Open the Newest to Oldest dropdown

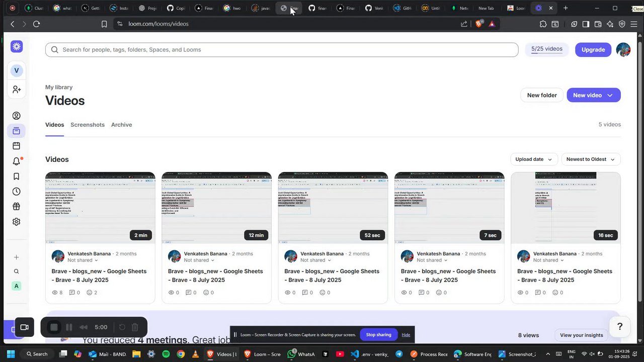(591, 159)
